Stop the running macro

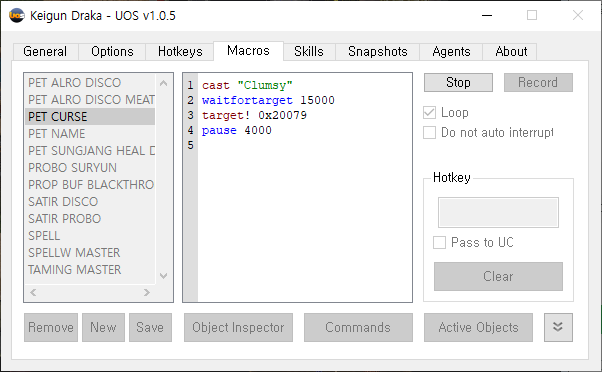pyautogui.click(x=458, y=83)
